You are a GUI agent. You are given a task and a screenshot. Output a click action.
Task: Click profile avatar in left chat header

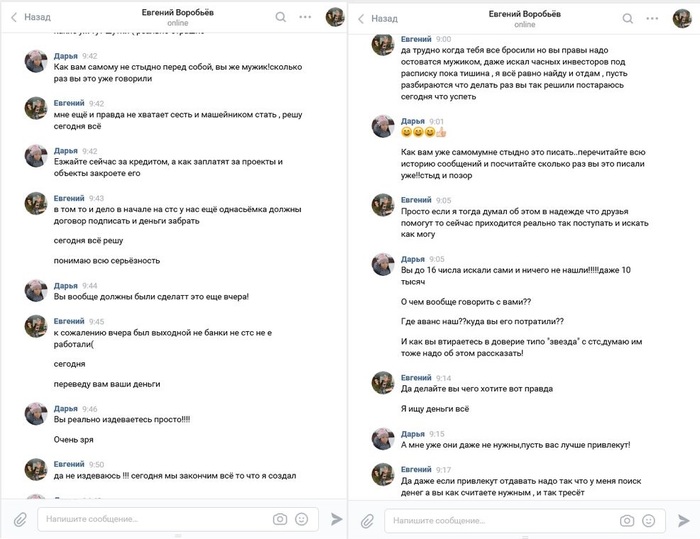click(x=335, y=17)
